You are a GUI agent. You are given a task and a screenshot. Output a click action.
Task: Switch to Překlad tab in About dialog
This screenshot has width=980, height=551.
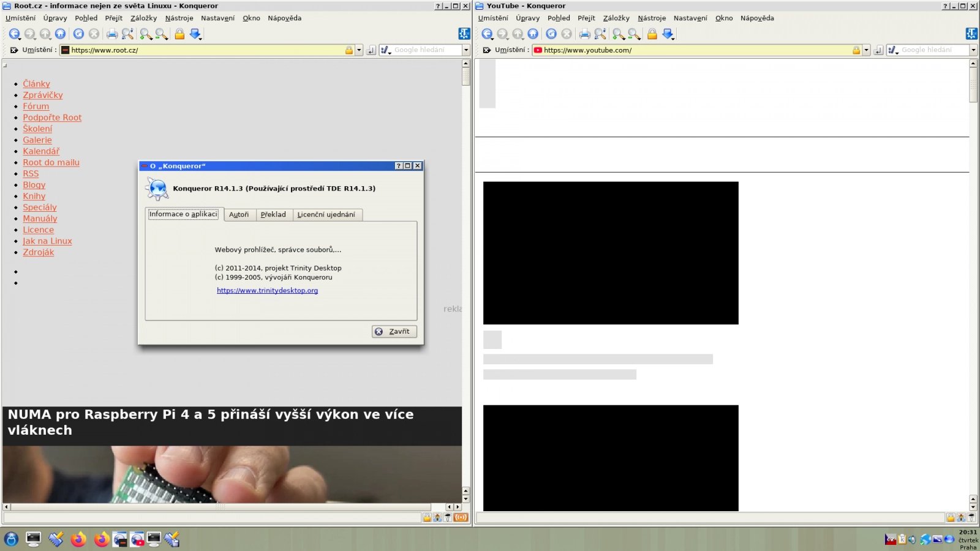(x=273, y=215)
